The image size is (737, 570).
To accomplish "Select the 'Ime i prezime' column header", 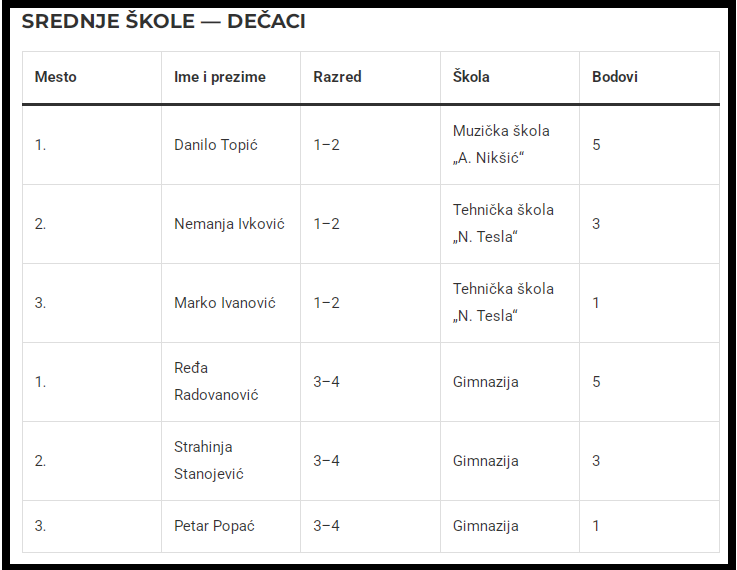I will click(x=220, y=77).
